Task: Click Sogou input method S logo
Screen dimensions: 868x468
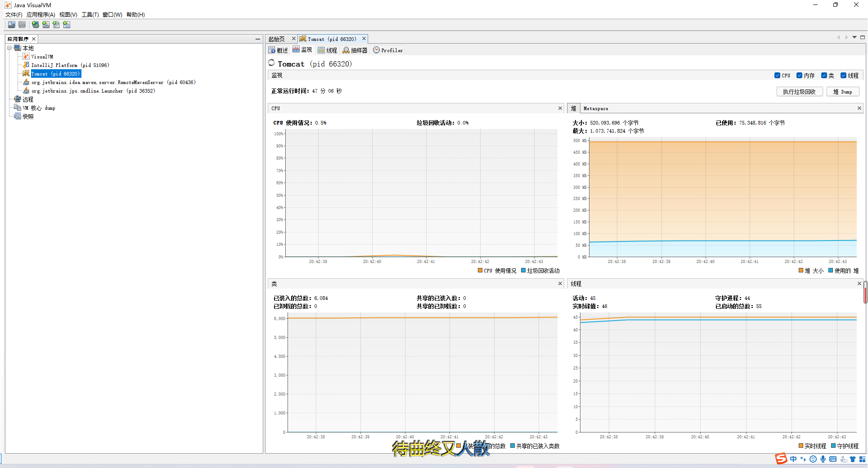Action: click(781, 459)
